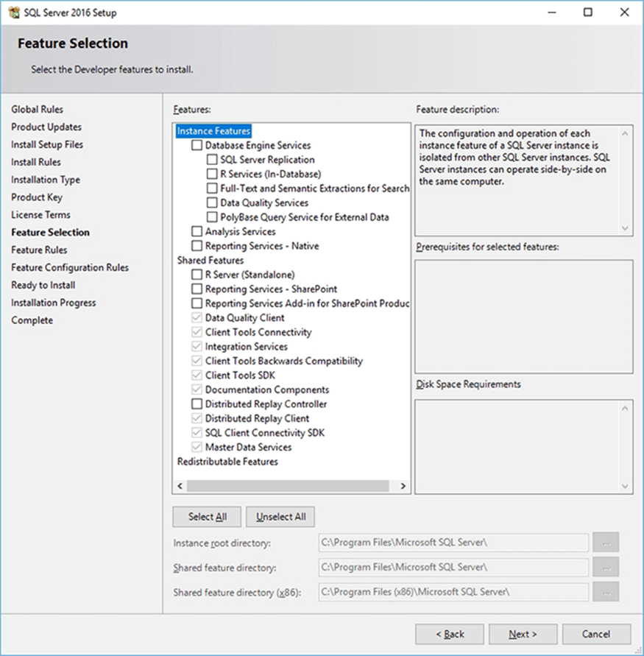644x656 pixels.
Task: Click the Shared feature directory field
Action: tap(453, 568)
